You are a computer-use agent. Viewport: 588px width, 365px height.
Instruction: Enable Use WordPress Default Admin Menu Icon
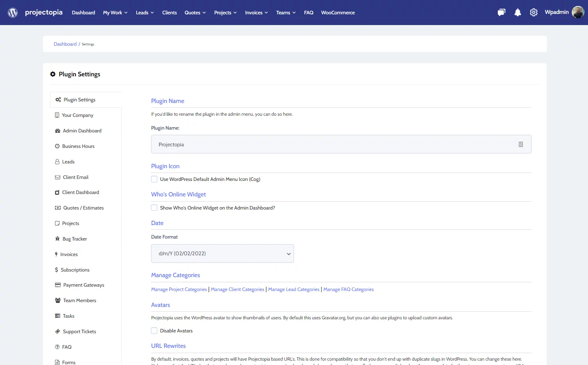(154, 179)
